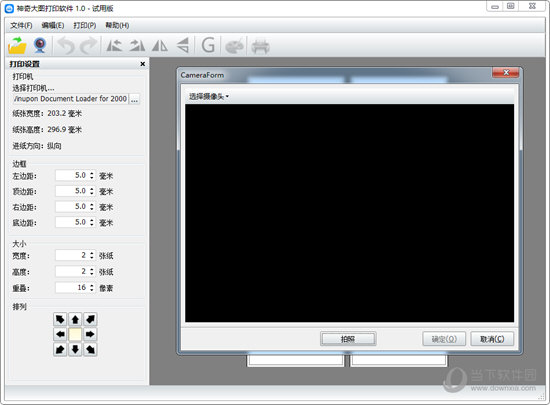Open the 文件(F) menu
The image size is (550, 405).
click(21, 26)
